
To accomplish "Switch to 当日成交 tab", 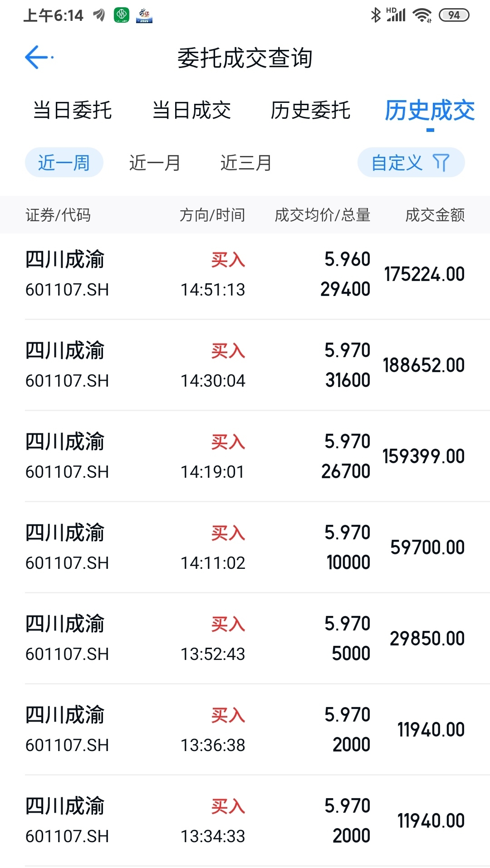I will click(x=191, y=110).
